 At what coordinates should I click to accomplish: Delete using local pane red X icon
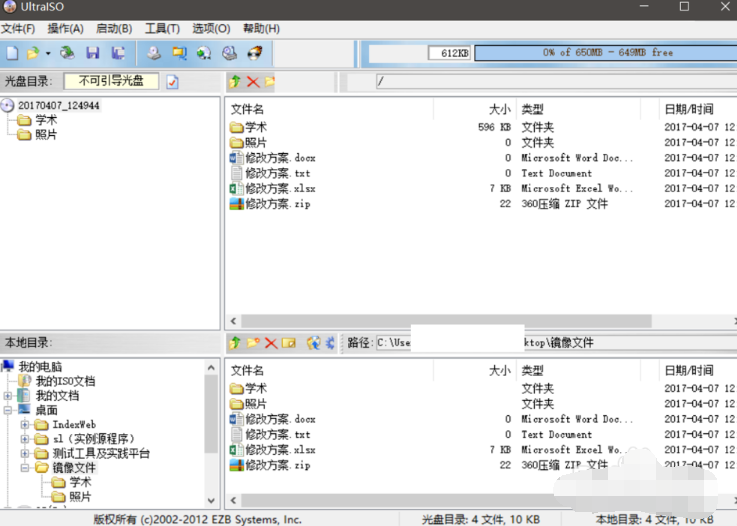[x=270, y=343]
